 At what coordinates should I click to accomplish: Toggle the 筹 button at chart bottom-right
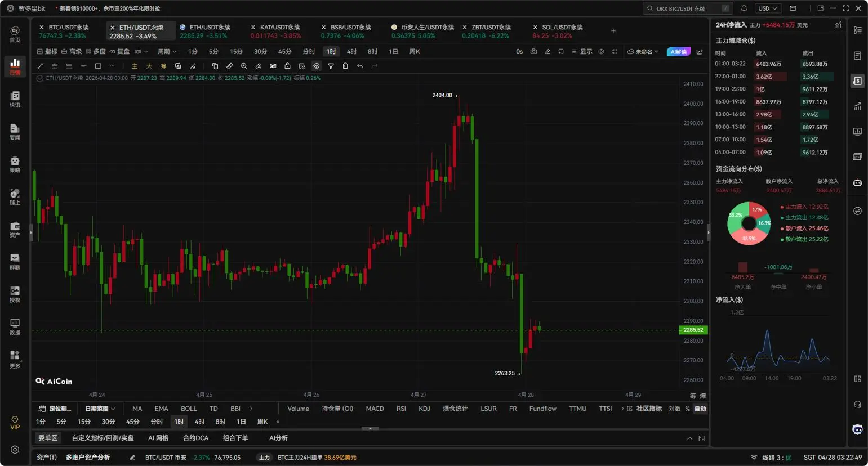(x=693, y=396)
